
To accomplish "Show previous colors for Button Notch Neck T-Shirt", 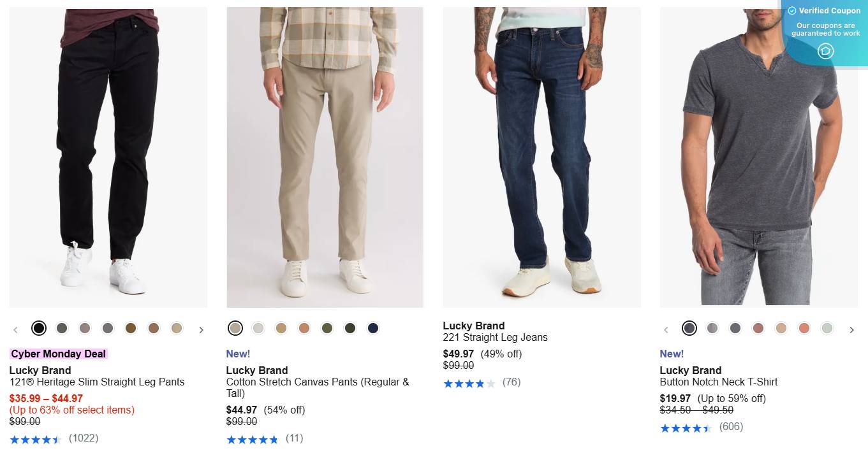I will [666, 329].
